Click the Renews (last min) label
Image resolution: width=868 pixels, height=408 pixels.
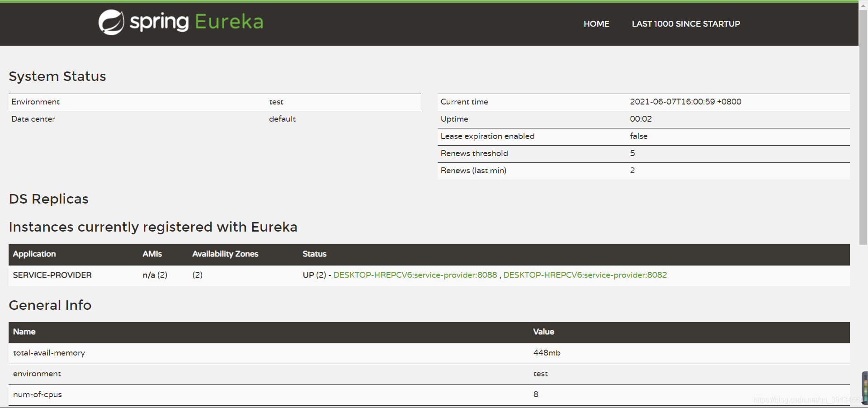473,171
